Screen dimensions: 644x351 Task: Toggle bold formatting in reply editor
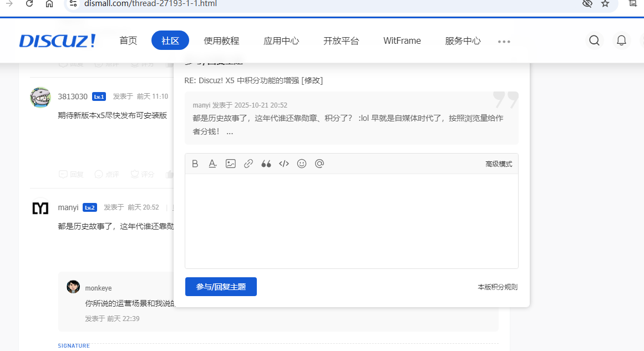(x=195, y=163)
